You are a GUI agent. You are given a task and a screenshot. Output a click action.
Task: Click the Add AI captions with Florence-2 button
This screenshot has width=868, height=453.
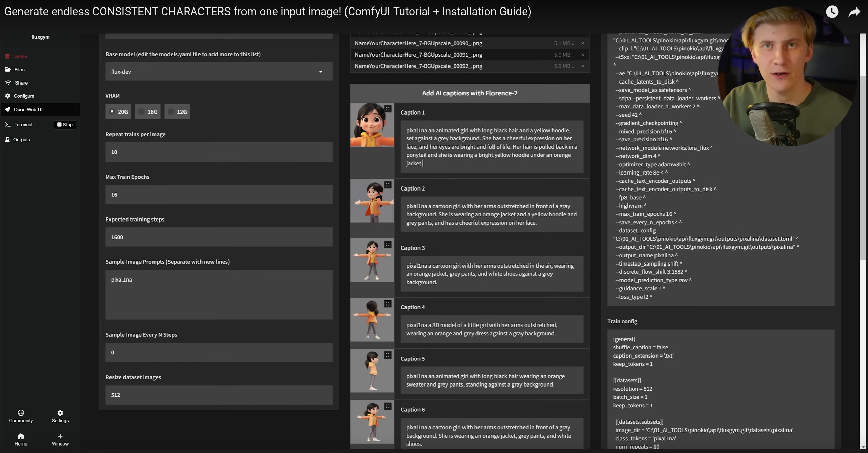(469, 93)
